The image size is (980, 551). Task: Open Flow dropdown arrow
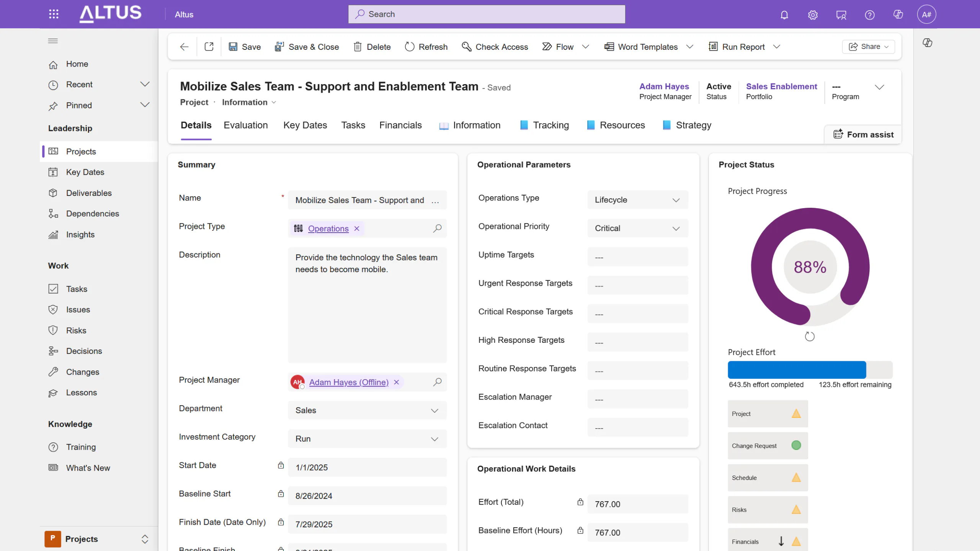click(585, 47)
